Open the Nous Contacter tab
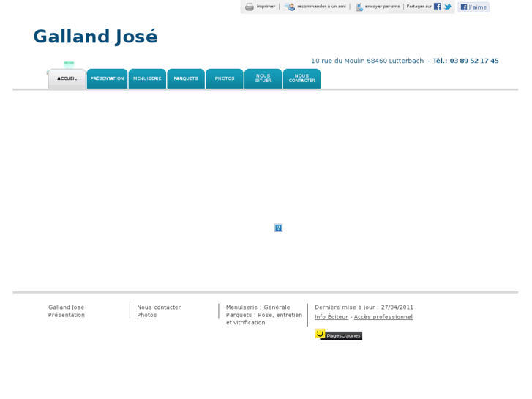 click(x=302, y=79)
